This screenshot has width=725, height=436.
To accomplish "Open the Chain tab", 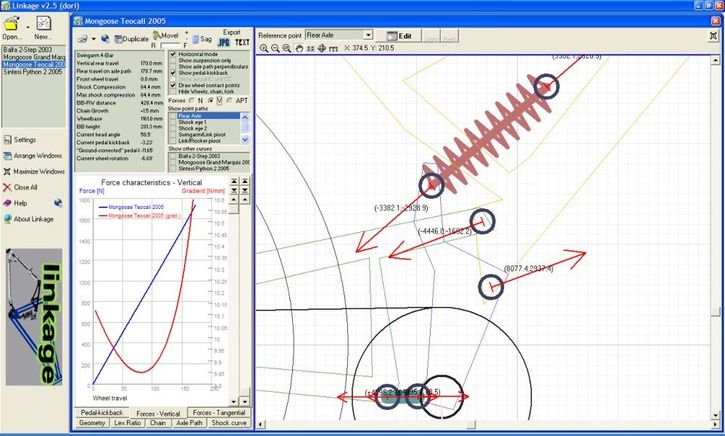I will (x=158, y=423).
